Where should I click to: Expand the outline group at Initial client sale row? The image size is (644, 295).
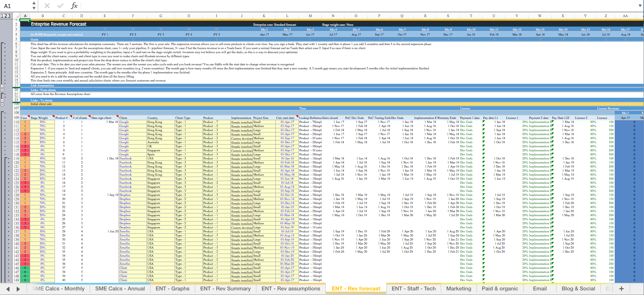(x=3, y=104)
